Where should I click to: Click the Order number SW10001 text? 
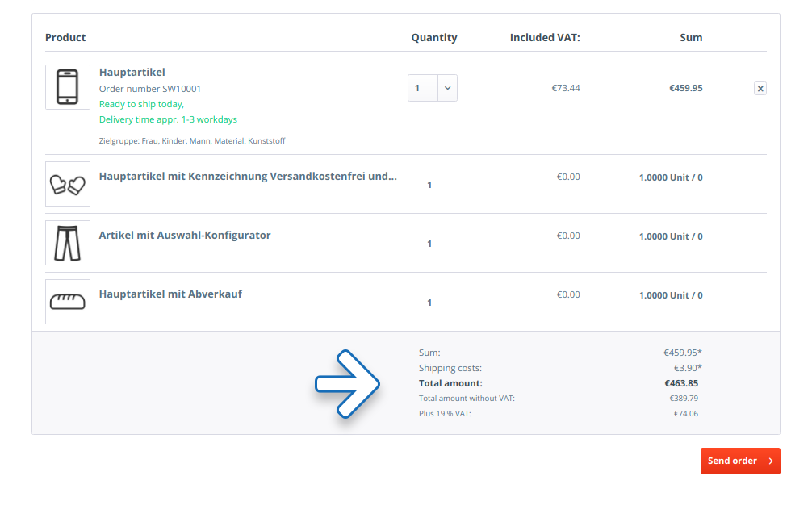click(x=150, y=89)
